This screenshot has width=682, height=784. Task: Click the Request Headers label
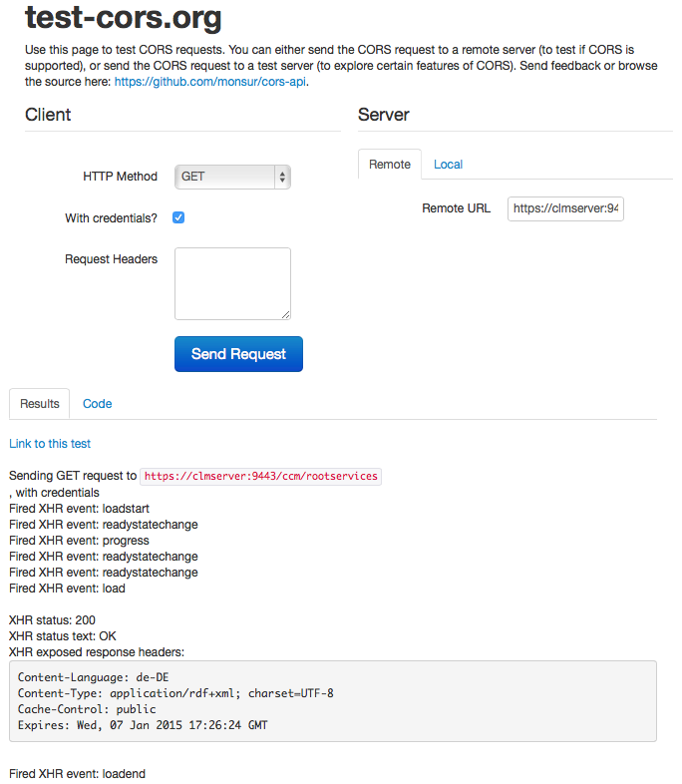[111, 259]
